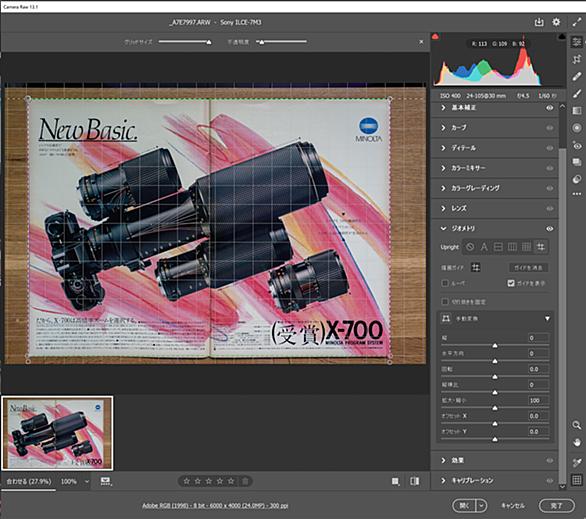Viewport: 586px width, 519px height.
Task: Click the save image icon at the top
Action: point(539,22)
